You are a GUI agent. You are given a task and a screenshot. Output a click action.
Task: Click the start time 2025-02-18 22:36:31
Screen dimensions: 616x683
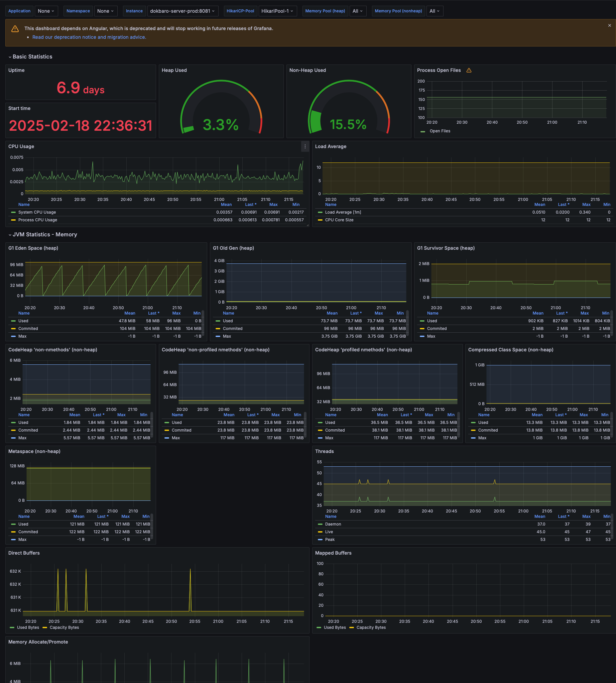pos(81,126)
